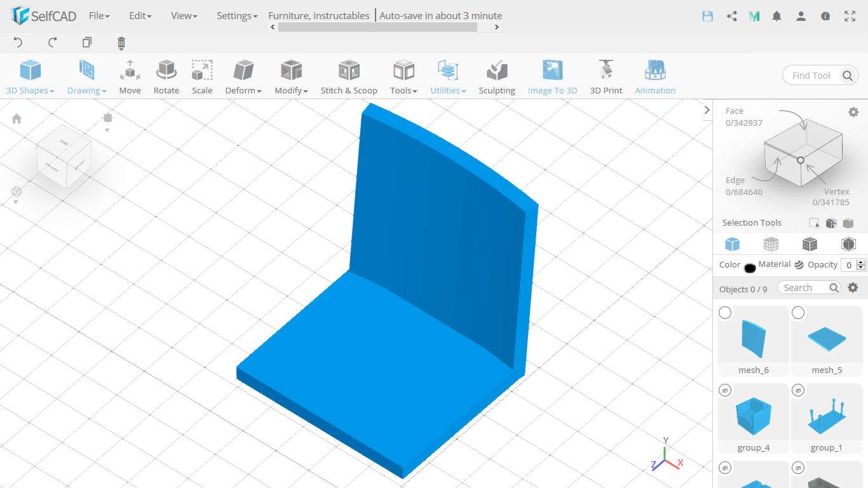Open the notifications bell
Image resolution: width=868 pixels, height=488 pixels.
[776, 17]
